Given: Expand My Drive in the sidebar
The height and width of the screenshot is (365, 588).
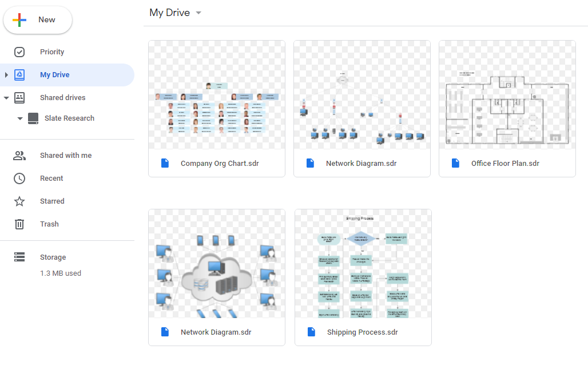Looking at the screenshot, I should [6, 74].
